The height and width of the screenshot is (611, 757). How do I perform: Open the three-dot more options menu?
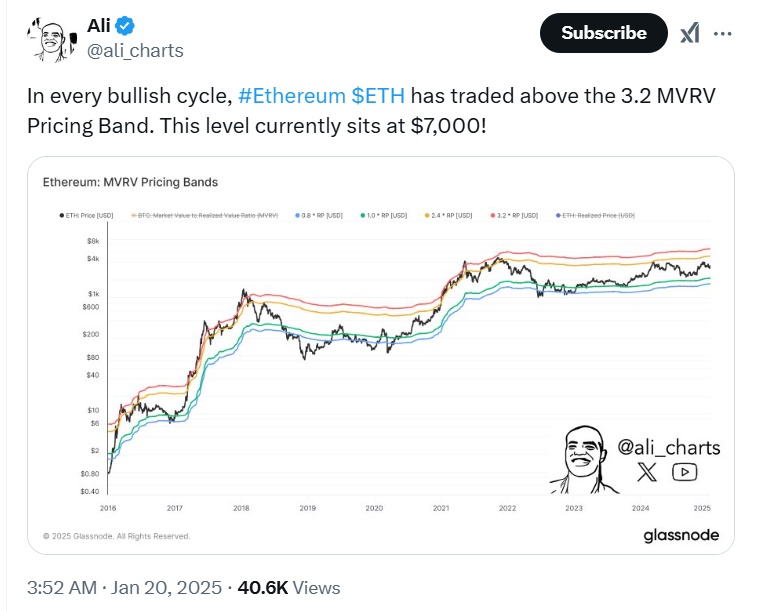pyautogui.click(x=722, y=33)
